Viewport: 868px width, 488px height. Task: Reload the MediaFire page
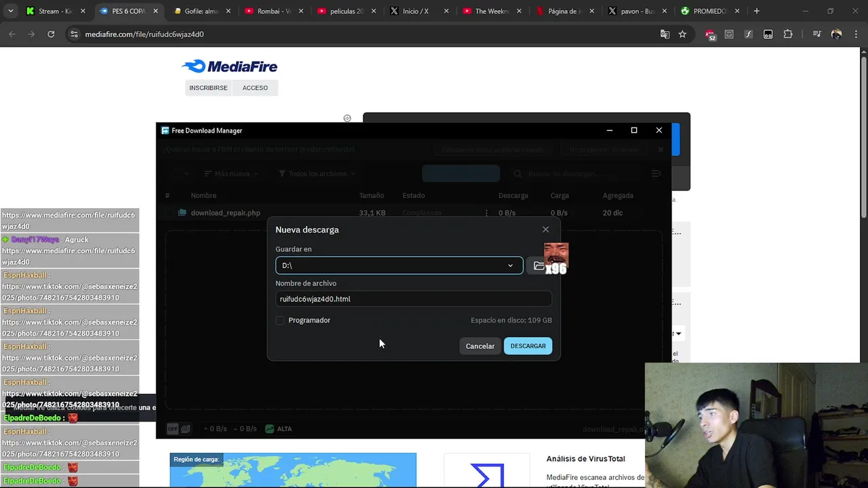tap(51, 34)
